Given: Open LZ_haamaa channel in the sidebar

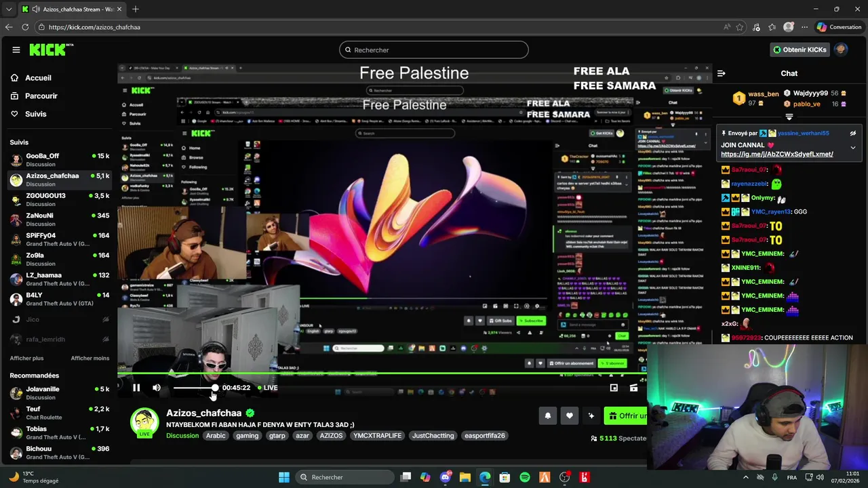Looking at the screenshot, I should (x=60, y=279).
